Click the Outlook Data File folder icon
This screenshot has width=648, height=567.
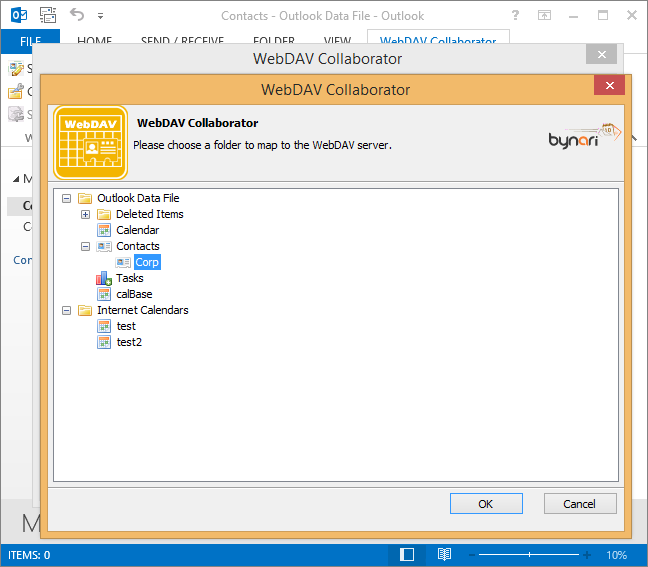click(x=85, y=198)
